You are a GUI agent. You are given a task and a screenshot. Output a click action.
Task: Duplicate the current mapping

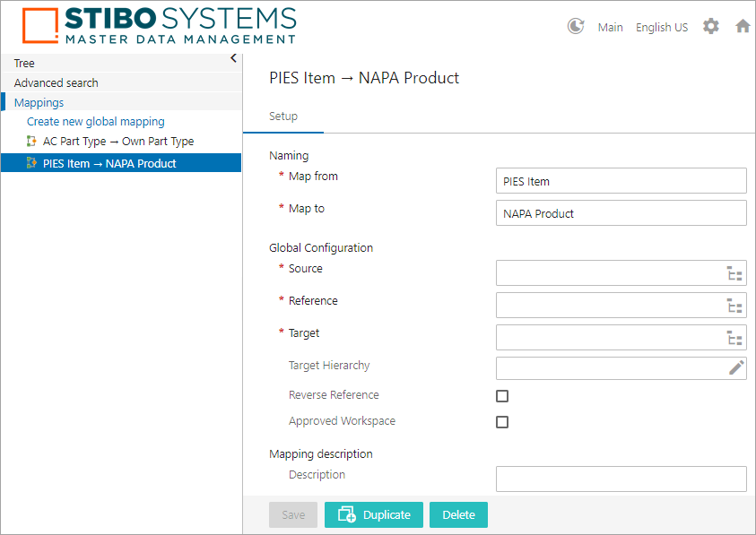374,514
